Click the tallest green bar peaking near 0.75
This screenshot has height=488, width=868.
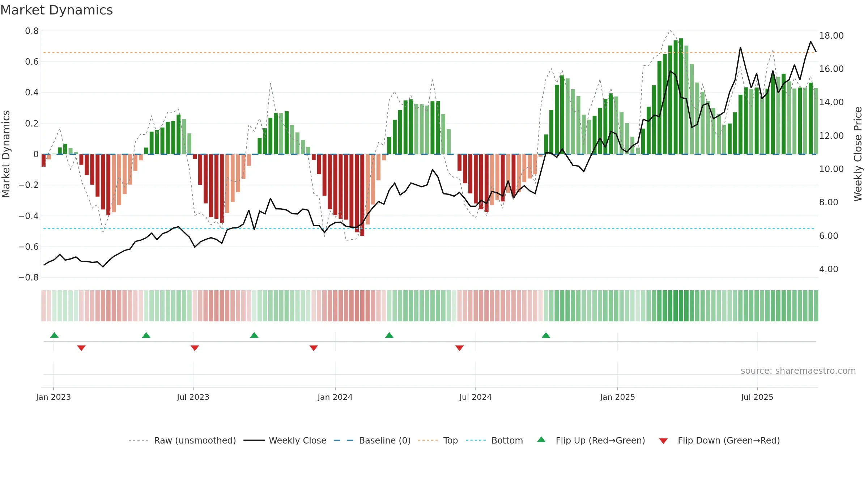pyautogui.click(x=681, y=96)
